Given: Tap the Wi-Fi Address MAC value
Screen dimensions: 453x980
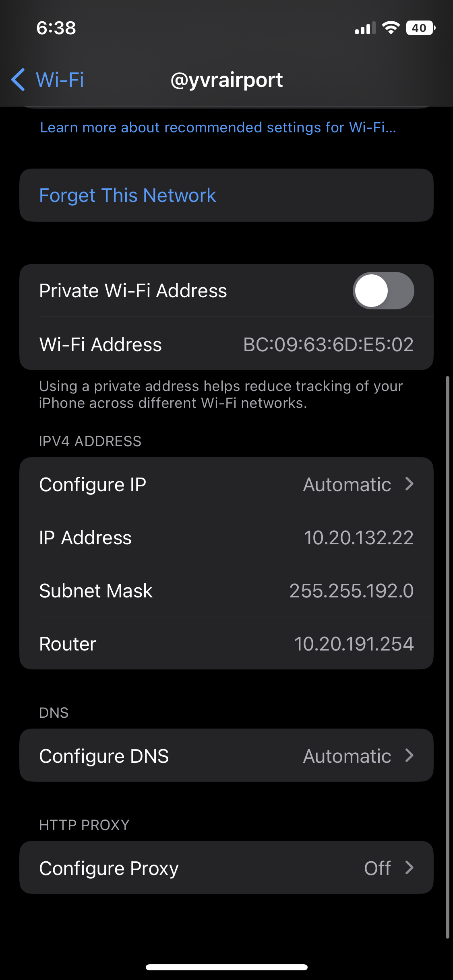Looking at the screenshot, I should pyautogui.click(x=328, y=344).
